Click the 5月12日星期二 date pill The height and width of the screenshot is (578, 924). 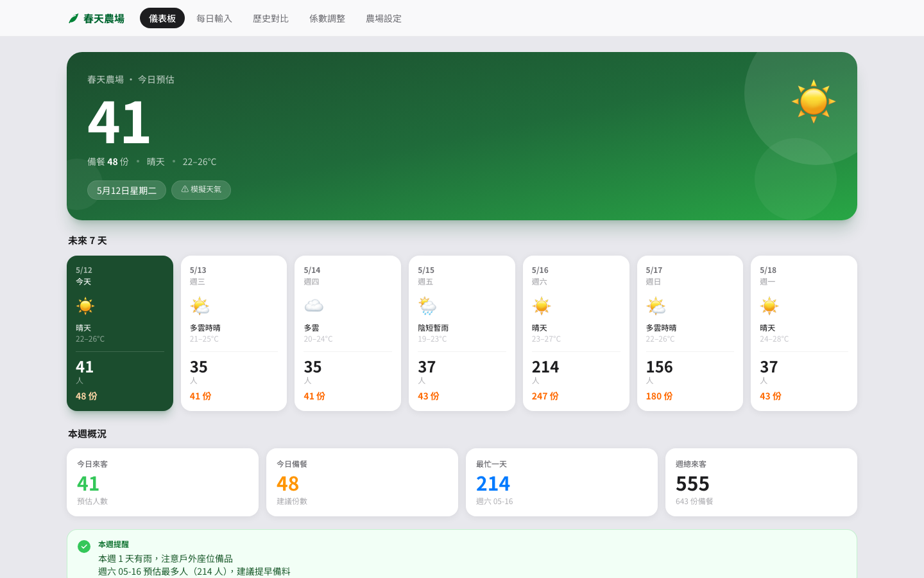click(126, 190)
